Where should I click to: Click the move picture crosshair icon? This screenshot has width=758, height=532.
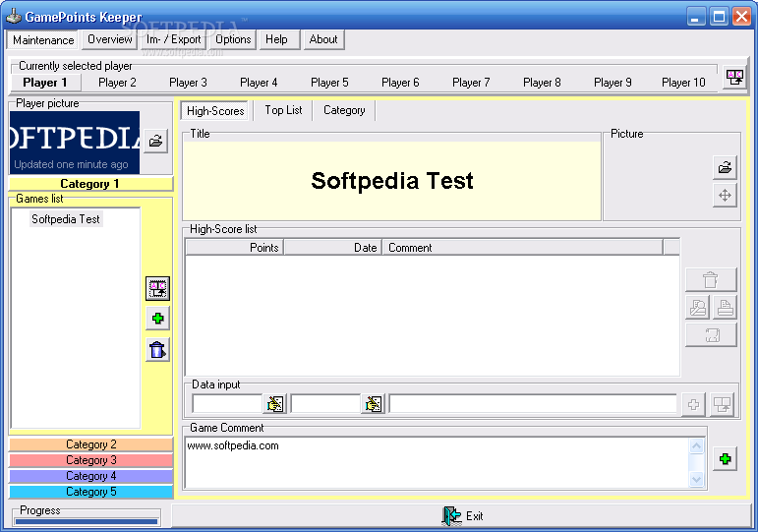click(x=725, y=196)
